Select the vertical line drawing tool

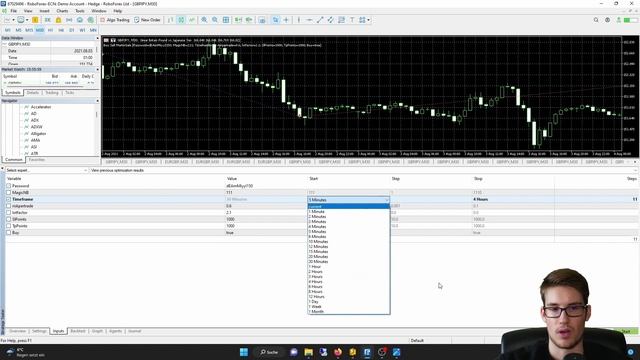(298, 20)
